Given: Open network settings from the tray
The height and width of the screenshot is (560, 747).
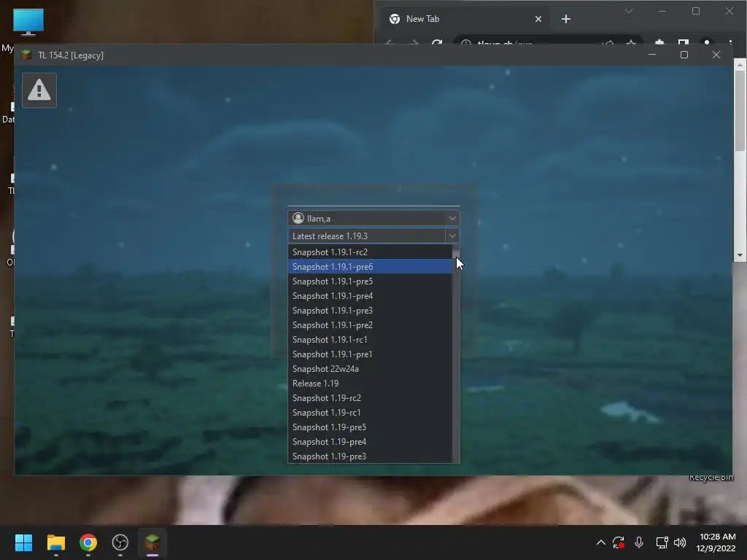Looking at the screenshot, I should pos(662,542).
